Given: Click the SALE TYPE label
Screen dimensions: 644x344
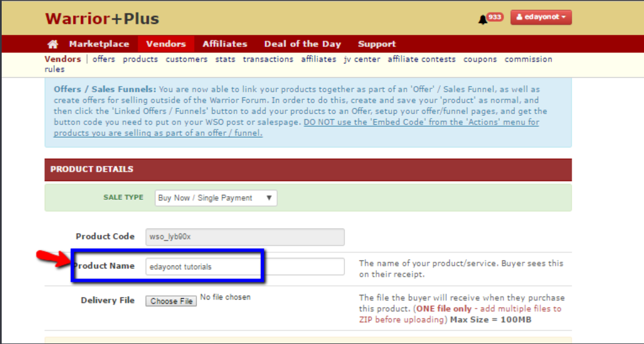Looking at the screenshot, I should tap(123, 197).
